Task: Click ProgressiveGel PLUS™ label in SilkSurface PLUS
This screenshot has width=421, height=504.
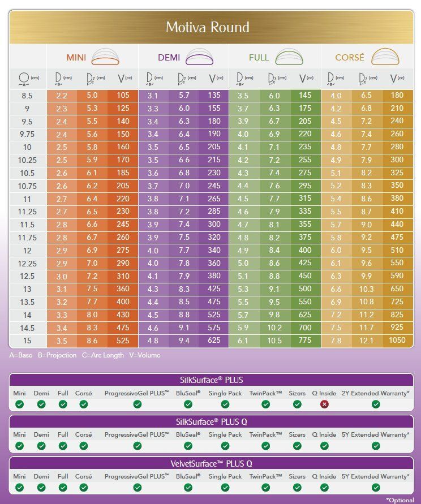Action: pos(137,393)
